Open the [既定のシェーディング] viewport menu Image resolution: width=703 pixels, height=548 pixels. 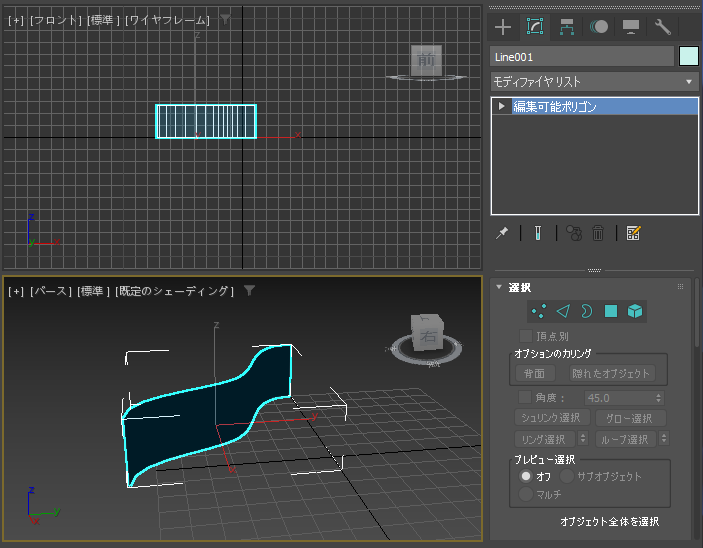point(175,291)
